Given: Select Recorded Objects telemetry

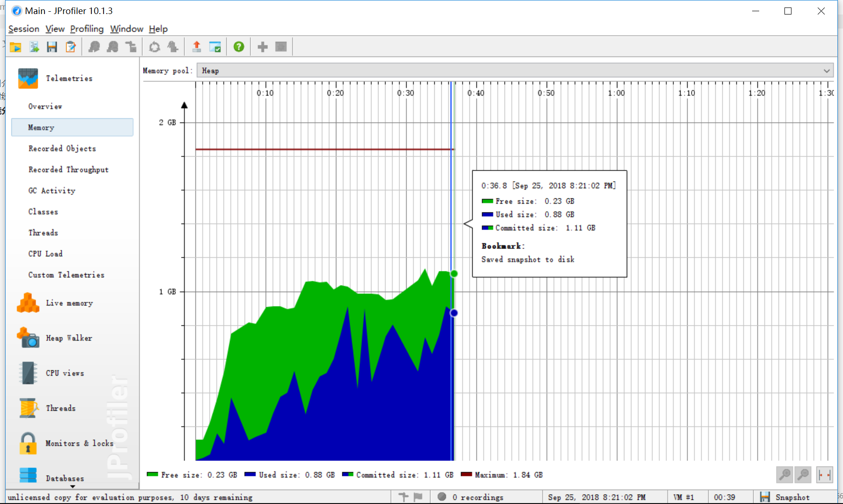Looking at the screenshot, I should [62, 148].
